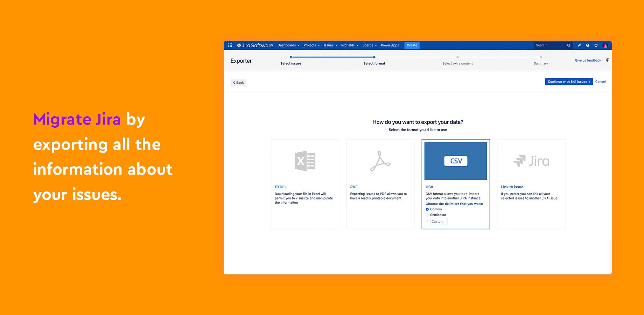Select the EXCEL format title

click(281, 187)
